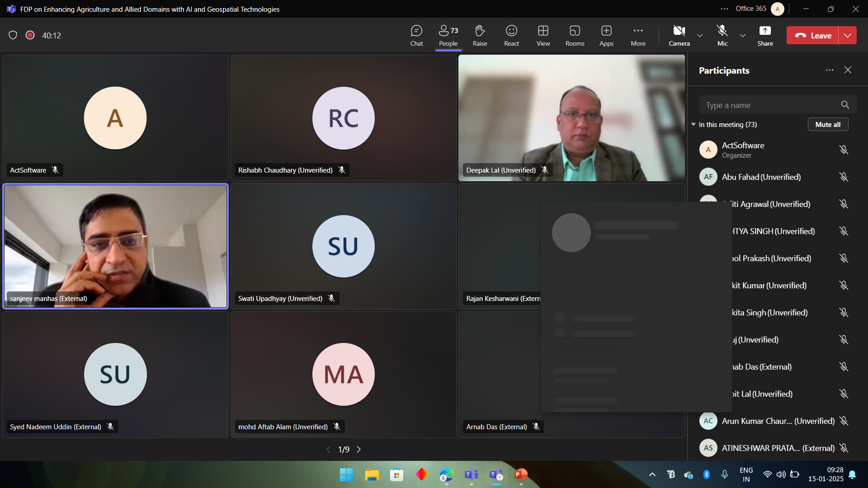The height and width of the screenshot is (488, 868).
Task: Open More meeting actions
Action: pos(638,35)
